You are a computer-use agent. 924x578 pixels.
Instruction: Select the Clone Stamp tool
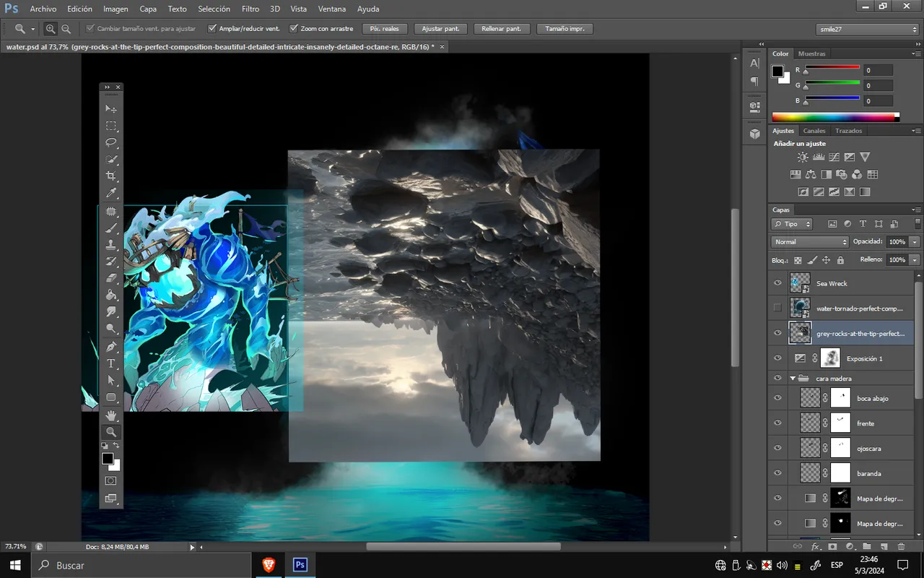(x=111, y=245)
